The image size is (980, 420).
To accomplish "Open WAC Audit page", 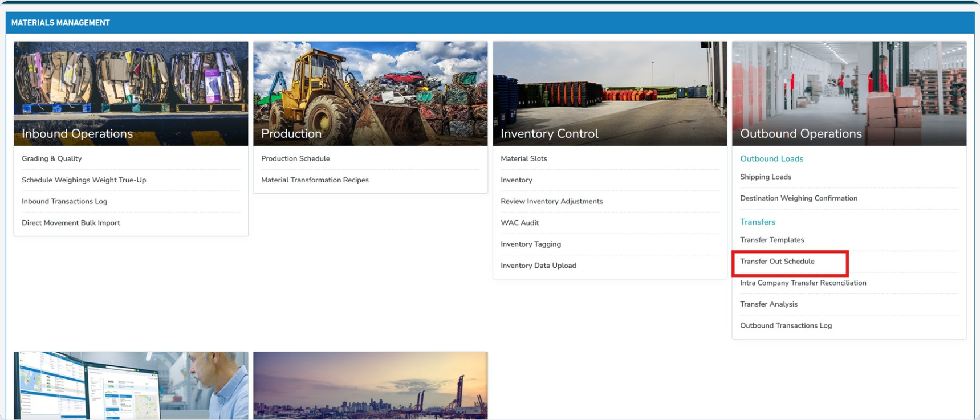I will pos(520,223).
